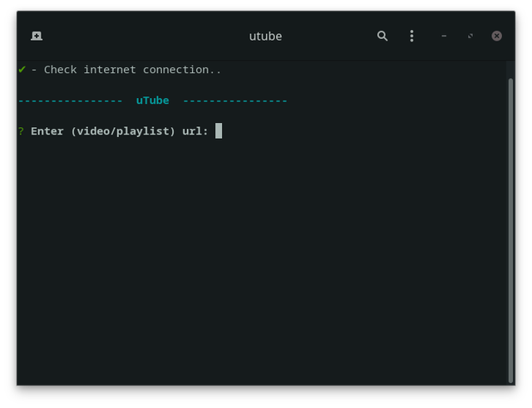The image size is (532, 408).
Task: Focus the block cursor after 'url:'
Action: [219, 131]
